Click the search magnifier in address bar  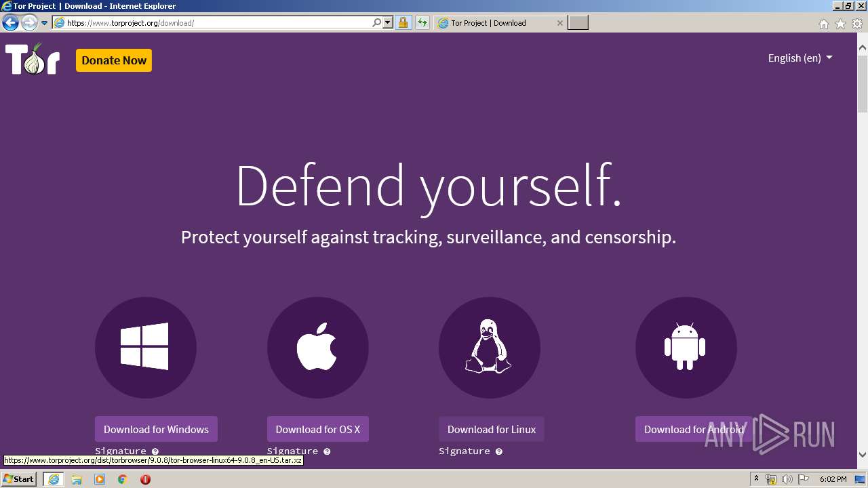[377, 23]
